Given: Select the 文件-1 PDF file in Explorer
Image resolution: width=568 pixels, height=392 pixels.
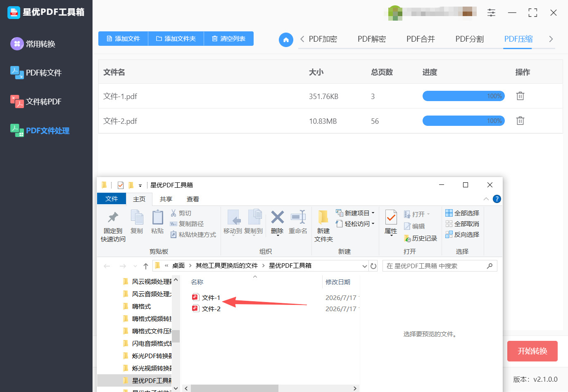Looking at the screenshot, I should (x=206, y=298).
